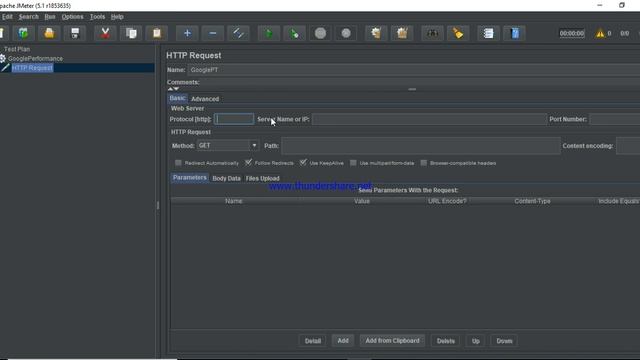Click the Help toolbar icon

pos(515,33)
